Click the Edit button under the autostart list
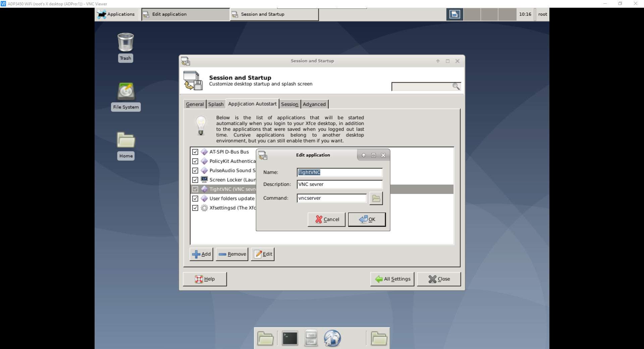Viewport: 644px width, 349px height. pos(263,254)
